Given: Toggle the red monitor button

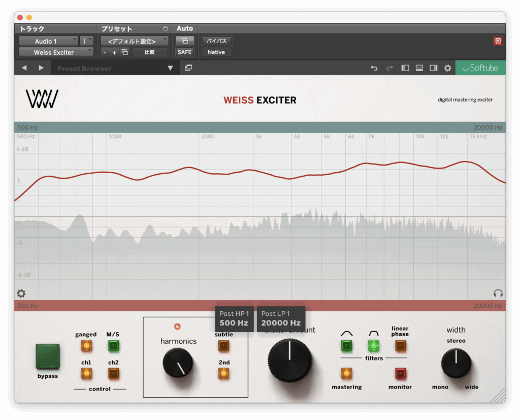Looking at the screenshot, I should coord(400,374).
